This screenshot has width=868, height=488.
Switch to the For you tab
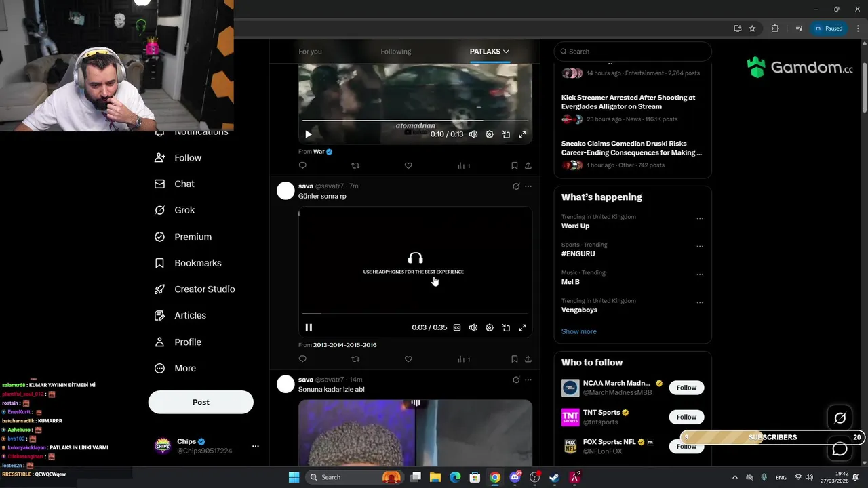(310, 52)
